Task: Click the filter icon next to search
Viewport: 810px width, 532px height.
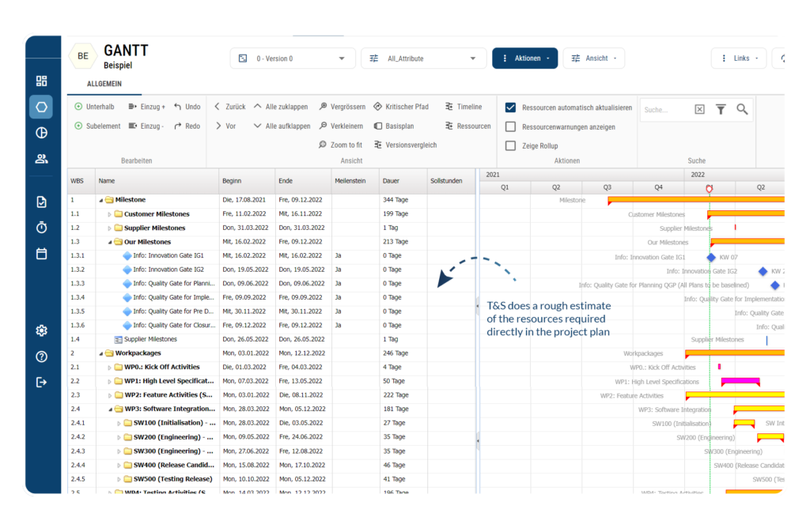Action: coord(721,109)
